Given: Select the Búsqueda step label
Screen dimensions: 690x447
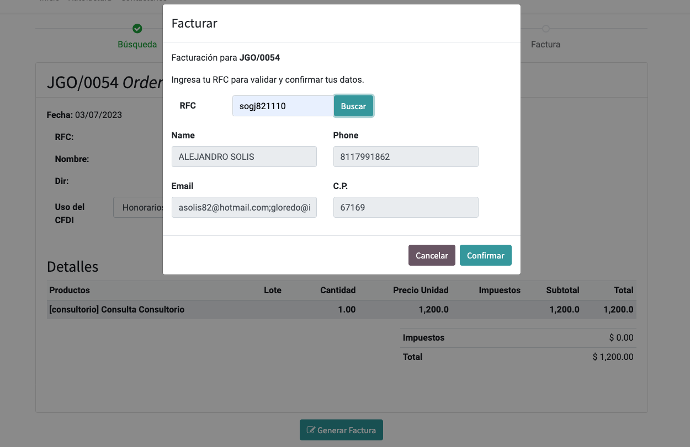Looking at the screenshot, I should (x=137, y=45).
